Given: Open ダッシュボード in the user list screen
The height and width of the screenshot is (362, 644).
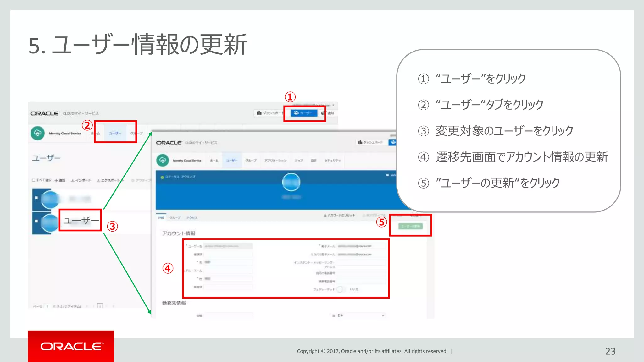Looking at the screenshot, I should pos(269,113).
